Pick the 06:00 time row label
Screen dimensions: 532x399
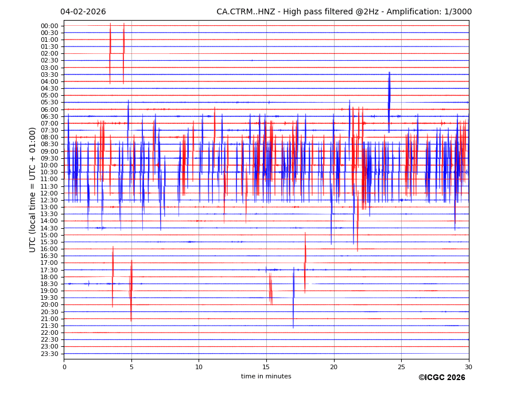tap(49, 109)
